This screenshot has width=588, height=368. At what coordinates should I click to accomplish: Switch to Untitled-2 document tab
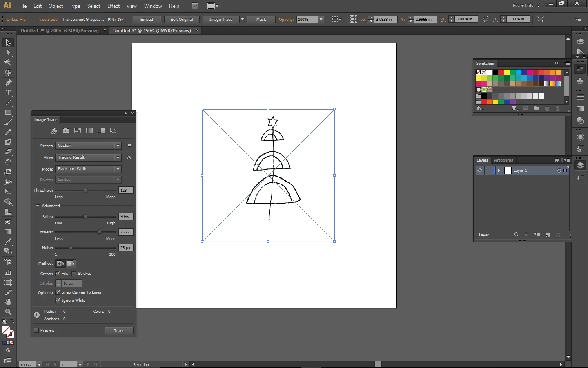tap(60, 31)
